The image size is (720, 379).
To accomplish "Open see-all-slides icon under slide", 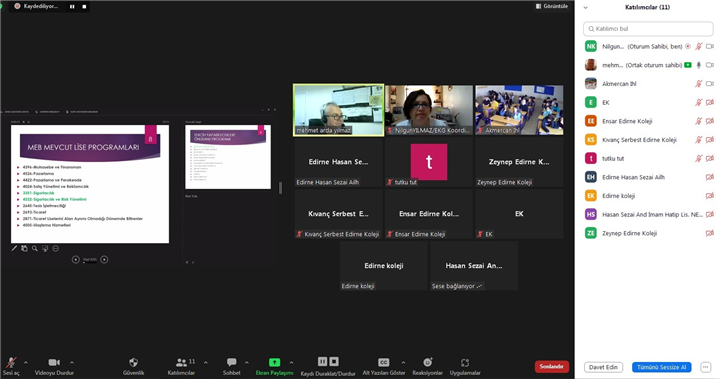I will 24,249.
